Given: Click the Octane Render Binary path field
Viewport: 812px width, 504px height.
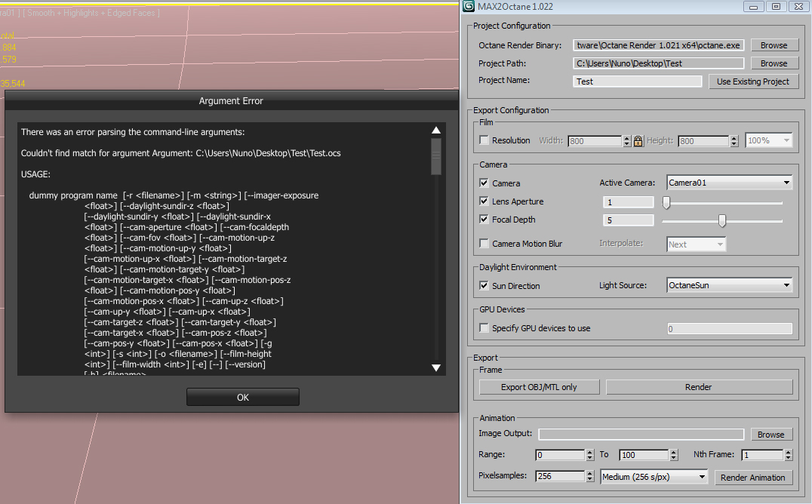Looking at the screenshot, I should click(x=658, y=45).
